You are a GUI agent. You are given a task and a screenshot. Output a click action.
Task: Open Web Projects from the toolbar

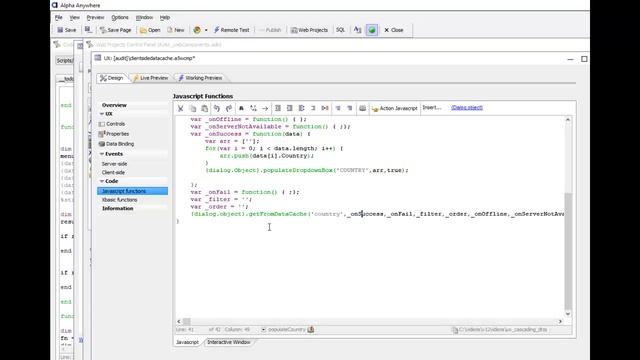(x=309, y=30)
